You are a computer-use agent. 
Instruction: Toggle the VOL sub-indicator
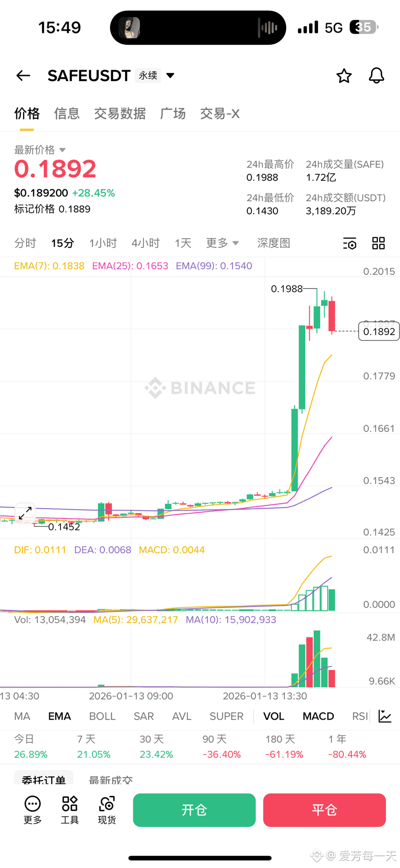click(x=273, y=716)
